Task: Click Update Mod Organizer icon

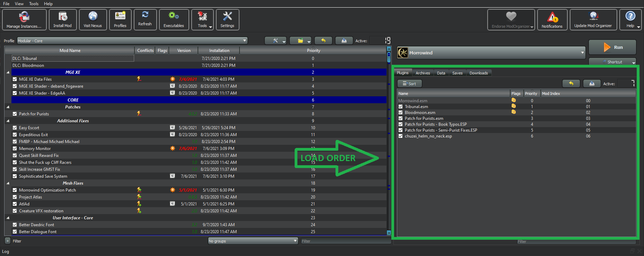Action: pos(593,20)
